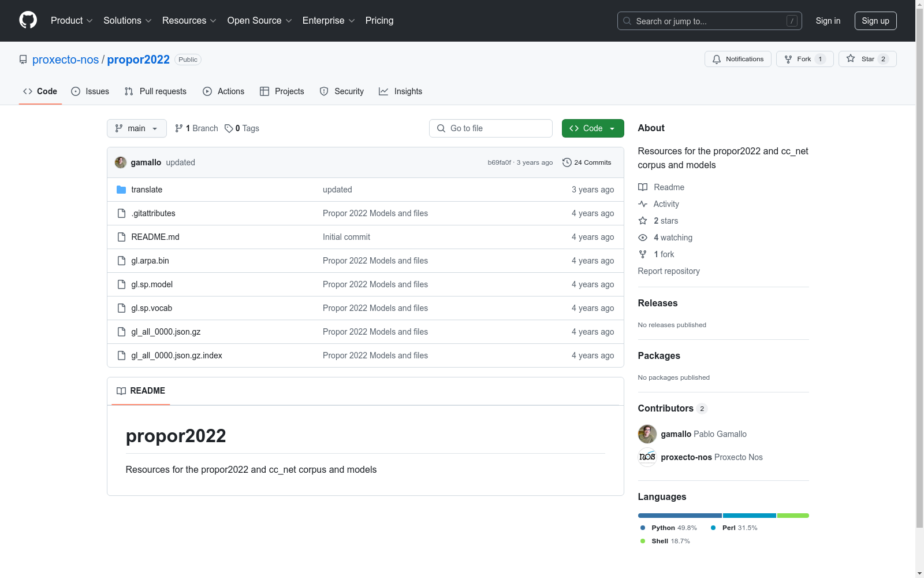
Task: Open the Product dropdown menu
Action: point(72,21)
